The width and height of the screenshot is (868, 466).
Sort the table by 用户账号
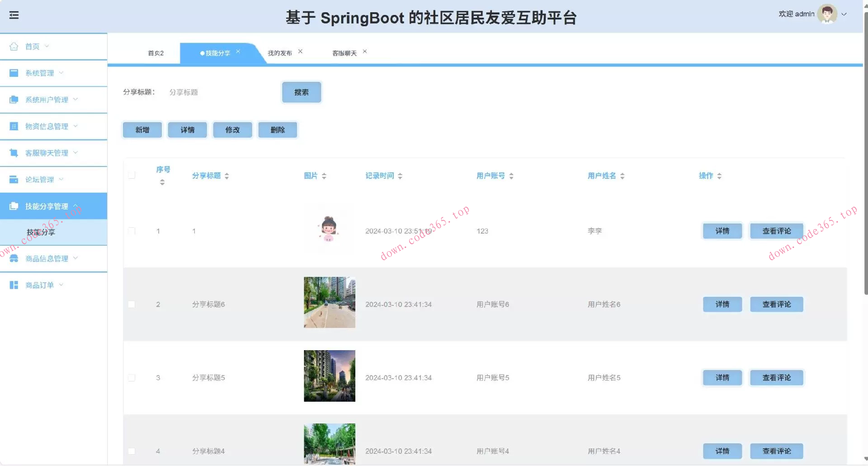[x=511, y=176]
